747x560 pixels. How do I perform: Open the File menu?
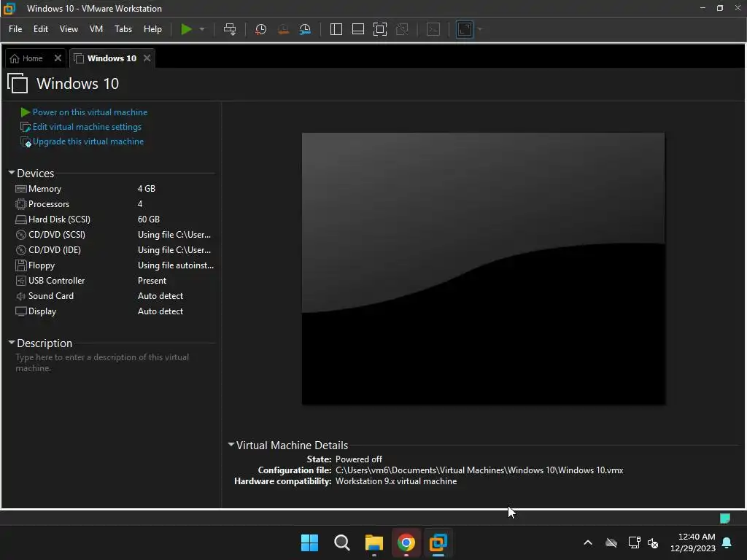click(15, 29)
